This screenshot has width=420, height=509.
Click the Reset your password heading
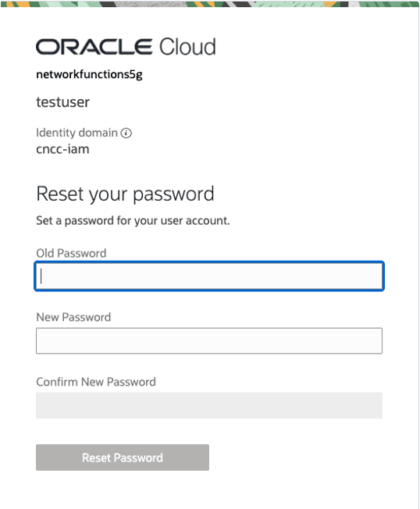coord(125,194)
